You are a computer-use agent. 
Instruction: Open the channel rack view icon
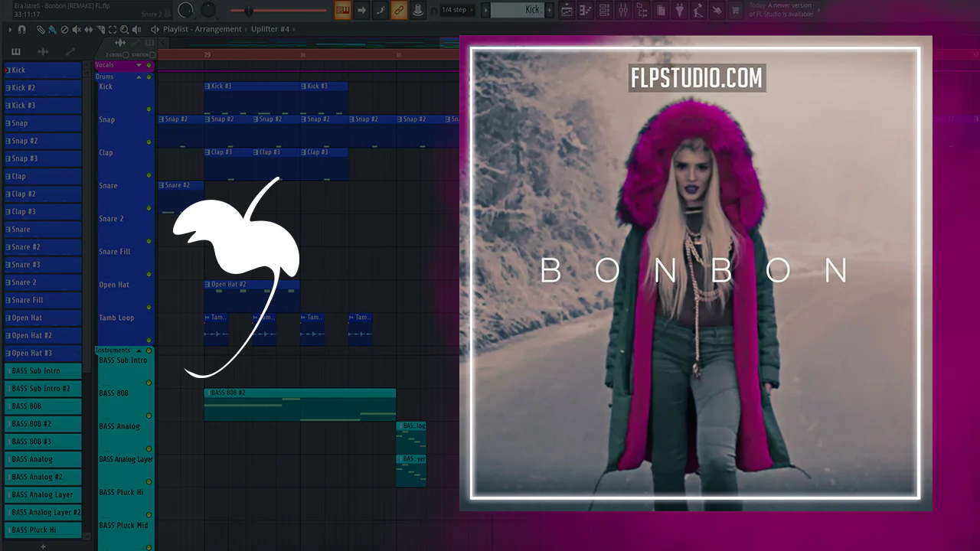tap(604, 10)
